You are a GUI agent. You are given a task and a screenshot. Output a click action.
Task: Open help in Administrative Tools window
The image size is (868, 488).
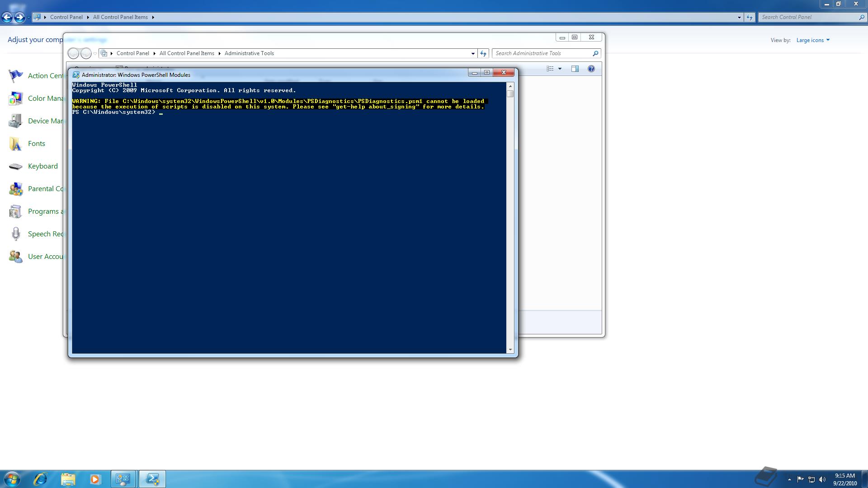click(x=591, y=69)
